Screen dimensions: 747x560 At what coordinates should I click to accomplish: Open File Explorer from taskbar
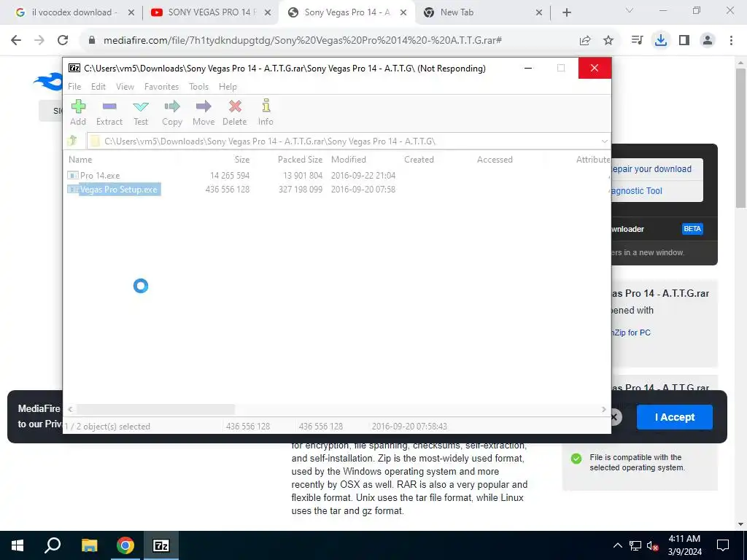tap(89, 545)
